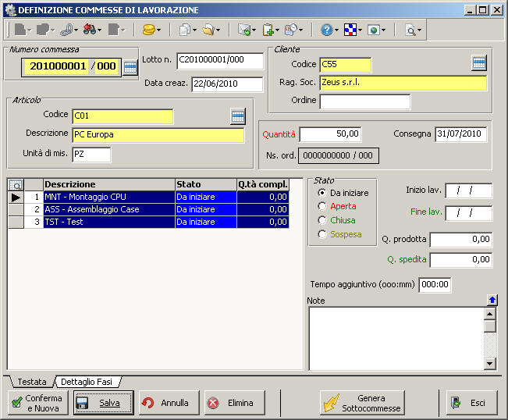Switch to the Testata tab

click(x=32, y=382)
